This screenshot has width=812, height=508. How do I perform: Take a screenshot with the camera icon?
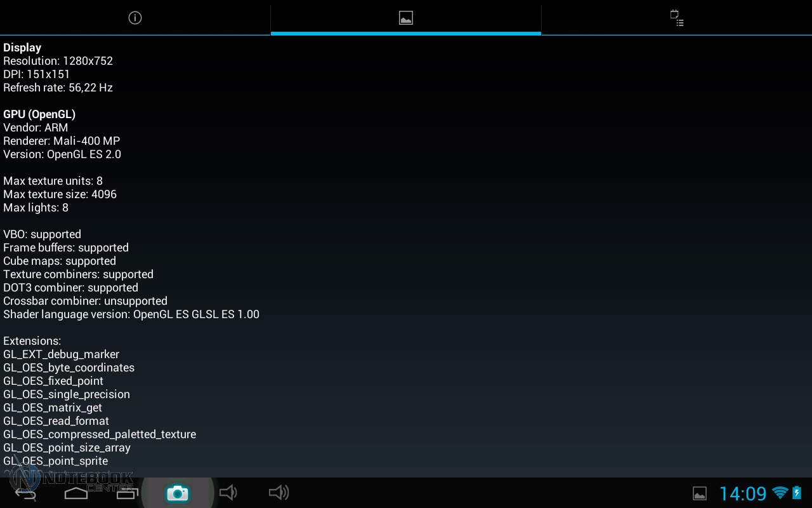tap(178, 493)
